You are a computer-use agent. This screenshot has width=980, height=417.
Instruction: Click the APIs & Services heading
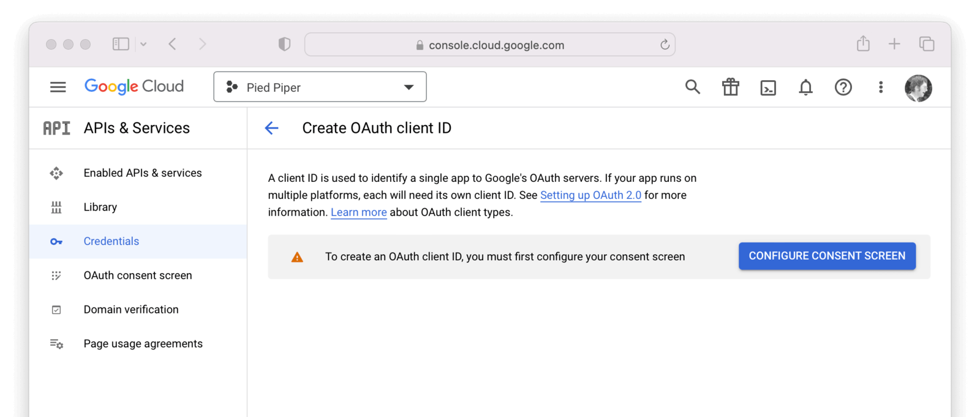pos(137,128)
